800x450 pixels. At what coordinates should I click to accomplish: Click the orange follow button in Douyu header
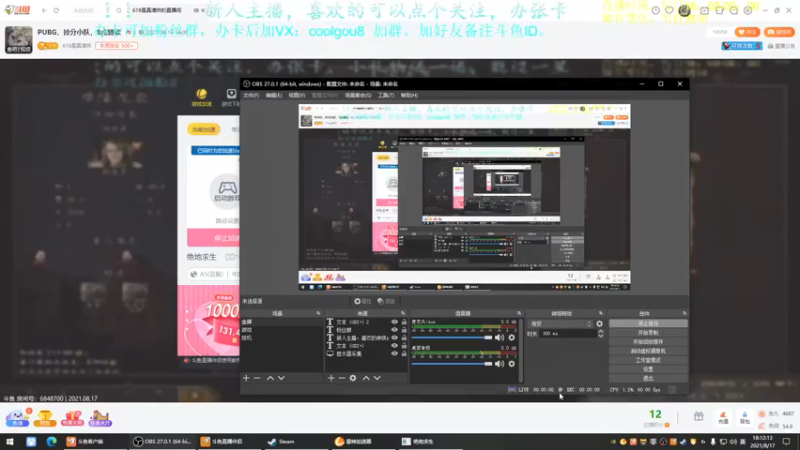[x=747, y=32]
